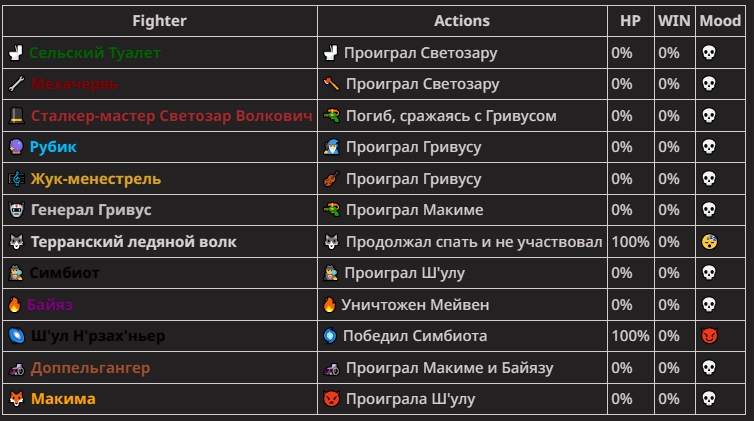
Task: Click the crystal ball icon beside Рубик
Action: [16, 147]
